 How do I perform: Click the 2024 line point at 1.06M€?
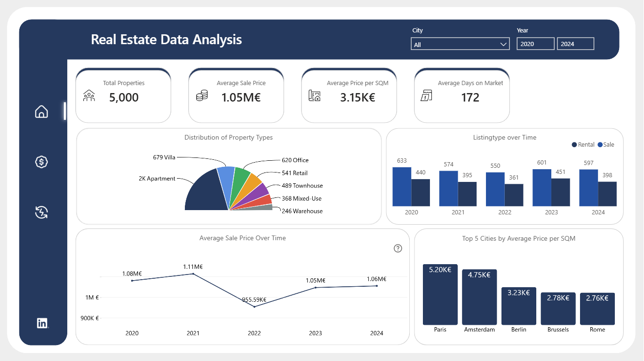click(x=376, y=285)
